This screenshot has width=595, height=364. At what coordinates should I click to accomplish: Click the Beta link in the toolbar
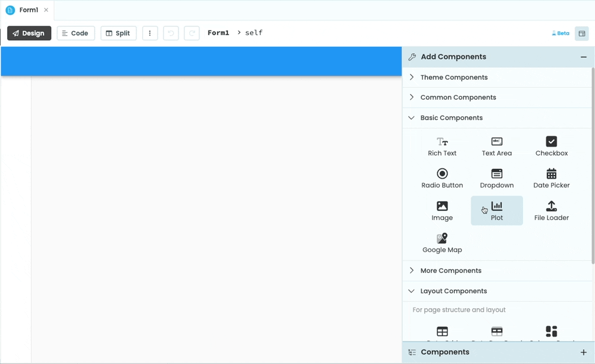click(x=560, y=33)
